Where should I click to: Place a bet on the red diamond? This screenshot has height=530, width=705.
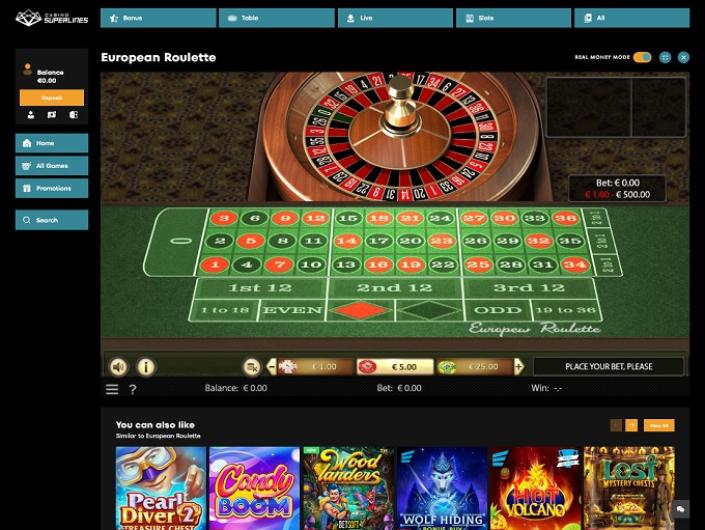(360, 310)
